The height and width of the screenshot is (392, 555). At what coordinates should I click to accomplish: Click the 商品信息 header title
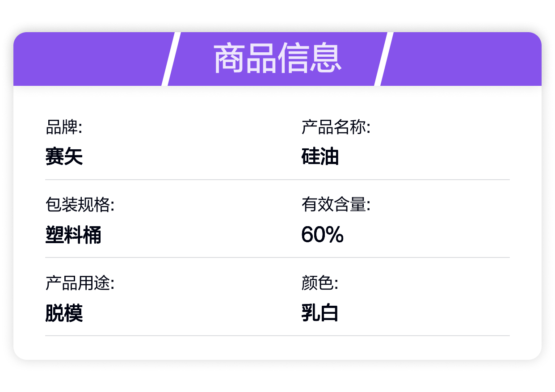click(x=277, y=59)
